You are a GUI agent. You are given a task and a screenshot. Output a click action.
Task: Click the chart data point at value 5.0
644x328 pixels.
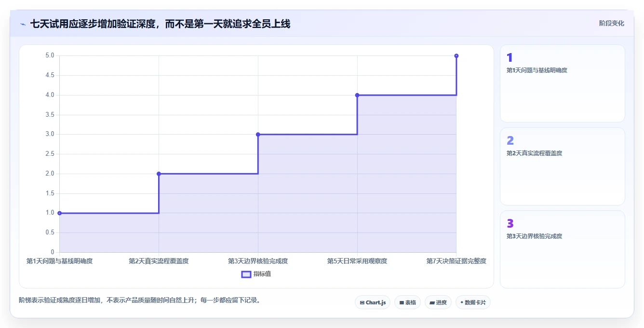point(456,56)
